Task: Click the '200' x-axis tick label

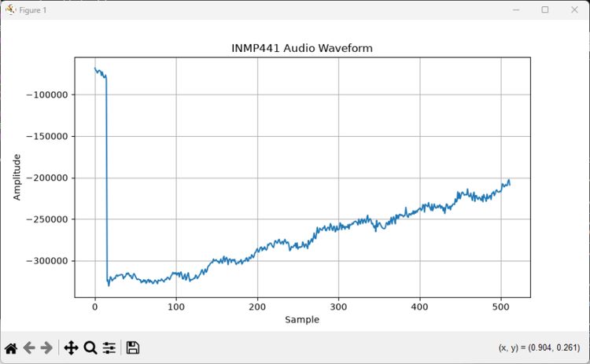Action: 257,307
